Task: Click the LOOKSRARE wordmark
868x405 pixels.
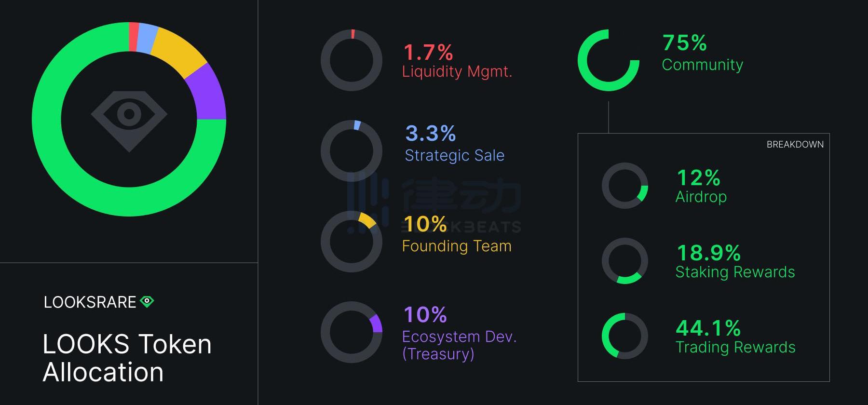Action: tap(90, 302)
